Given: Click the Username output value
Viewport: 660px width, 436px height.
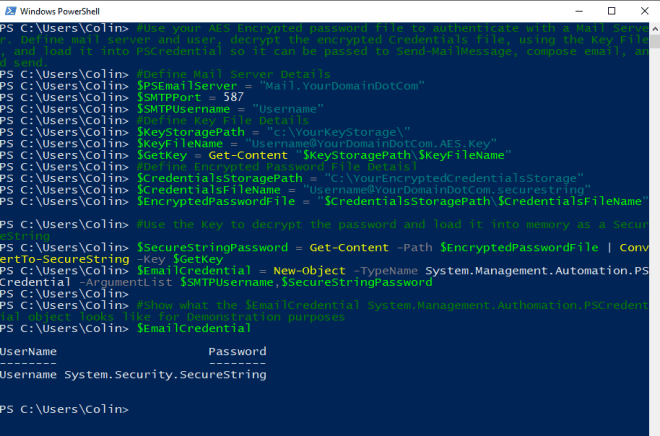Looking at the screenshot, I should (28, 375).
